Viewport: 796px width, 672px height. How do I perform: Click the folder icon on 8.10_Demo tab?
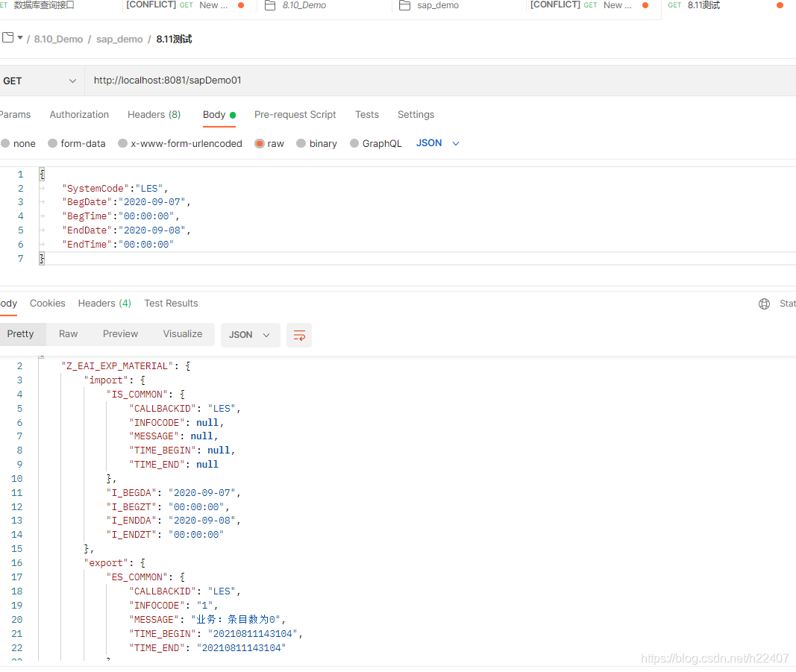point(270,5)
